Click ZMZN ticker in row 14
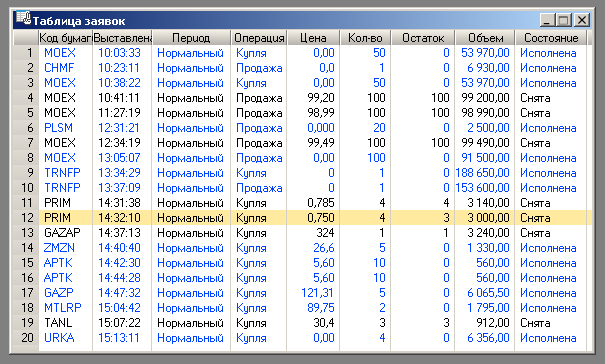605x364 pixels. coord(59,248)
